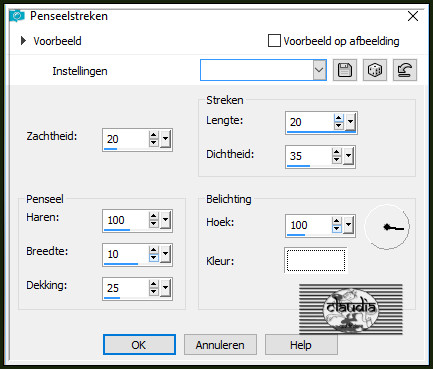
Task: Decrease the Haren value with down arrow
Action: click(x=153, y=224)
